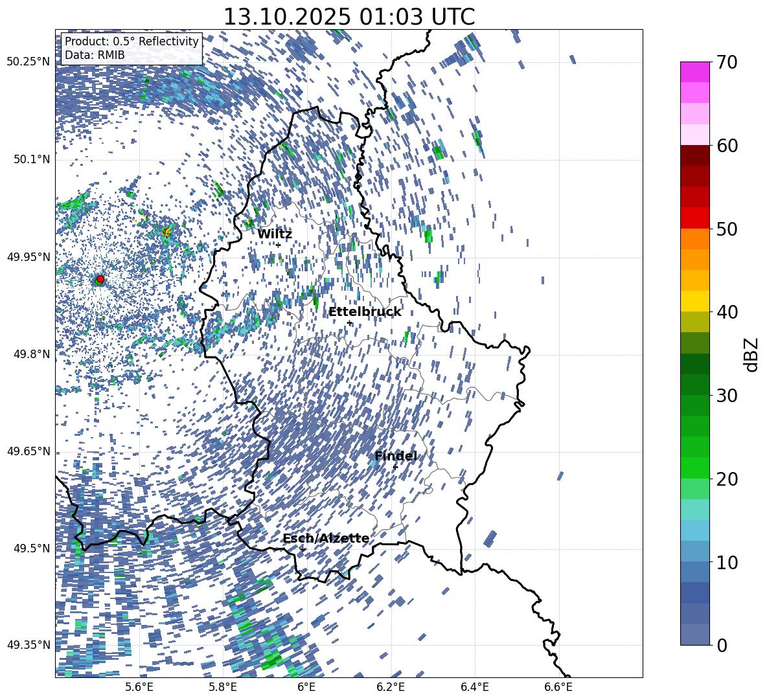Click the cross marker under Wiltz
The image size is (767, 700).
pyautogui.click(x=279, y=245)
